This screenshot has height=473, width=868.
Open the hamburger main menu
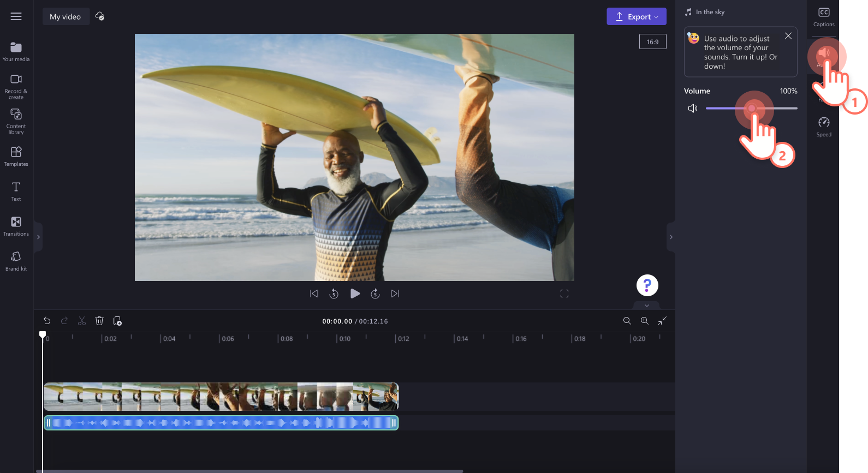click(16, 16)
